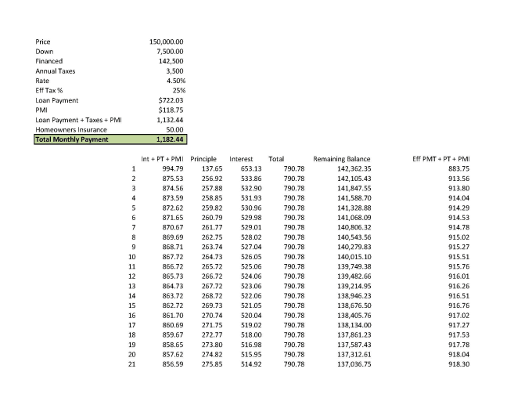
Task: Select principal value 273.80
Action: tap(212, 345)
